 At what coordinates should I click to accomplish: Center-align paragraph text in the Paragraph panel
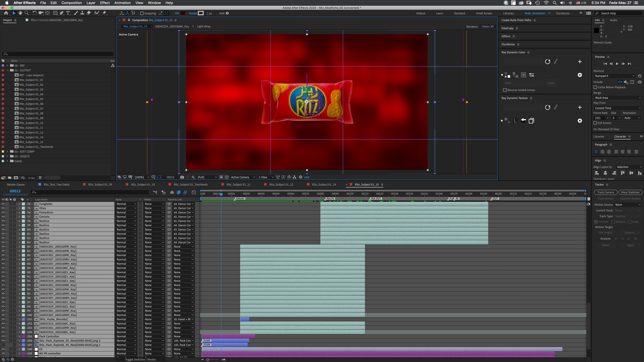(x=603, y=152)
